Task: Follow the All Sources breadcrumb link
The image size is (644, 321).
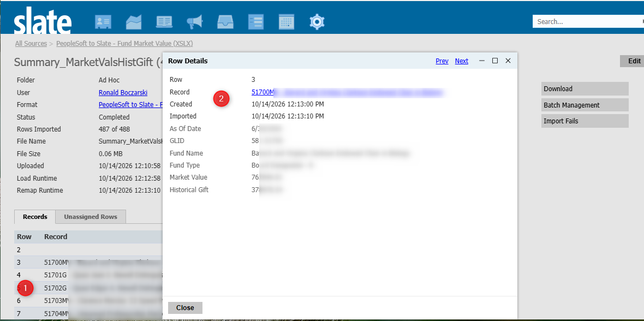Action: click(31, 43)
